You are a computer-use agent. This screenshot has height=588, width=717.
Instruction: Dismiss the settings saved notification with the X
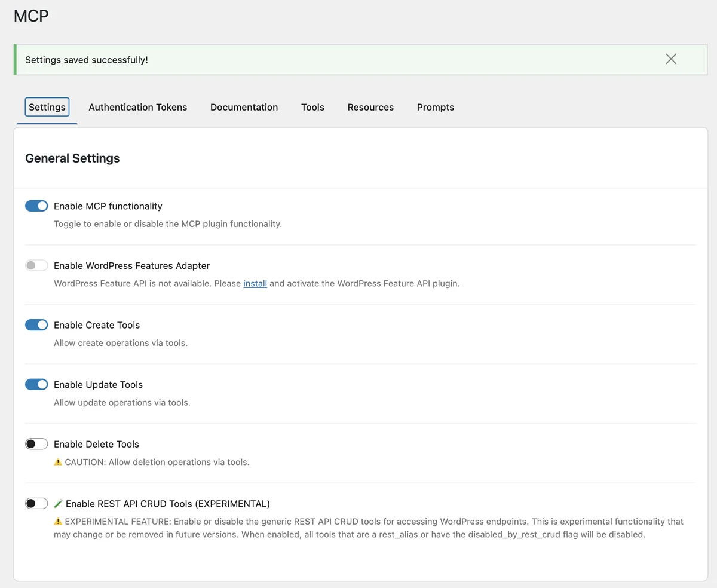click(670, 59)
